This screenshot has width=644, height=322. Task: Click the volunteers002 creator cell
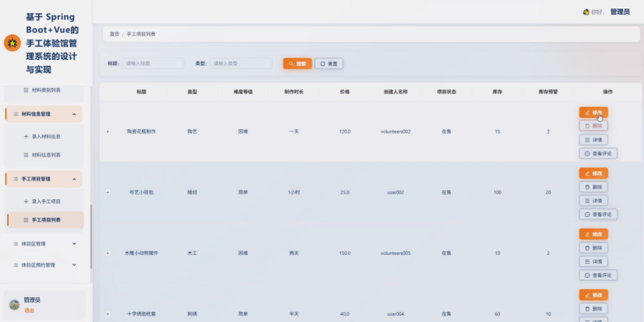pos(396,131)
